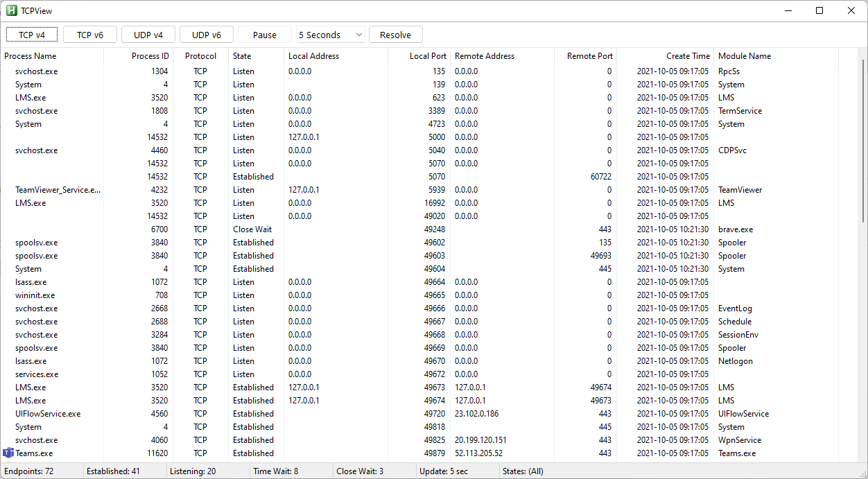
Task: Sort by Local Port column header
Action: pos(419,56)
